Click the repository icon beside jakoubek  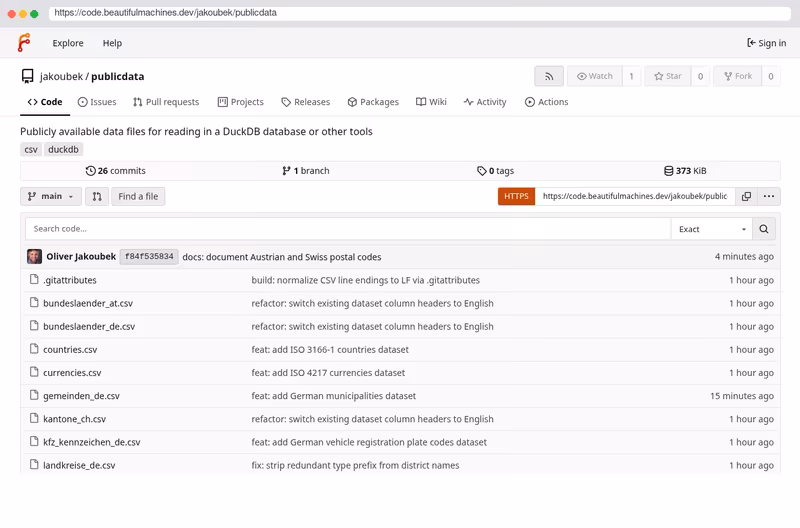pyautogui.click(x=28, y=77)
